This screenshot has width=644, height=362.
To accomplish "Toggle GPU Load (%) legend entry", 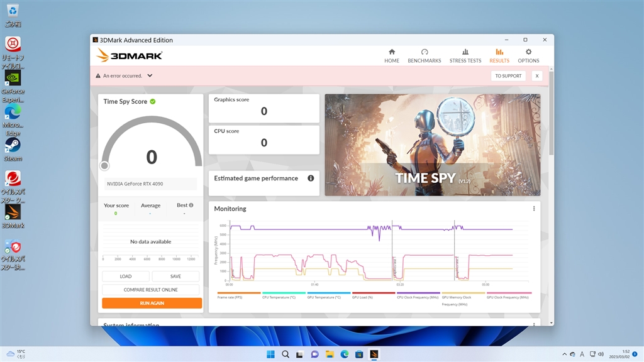I will point(374,295).
